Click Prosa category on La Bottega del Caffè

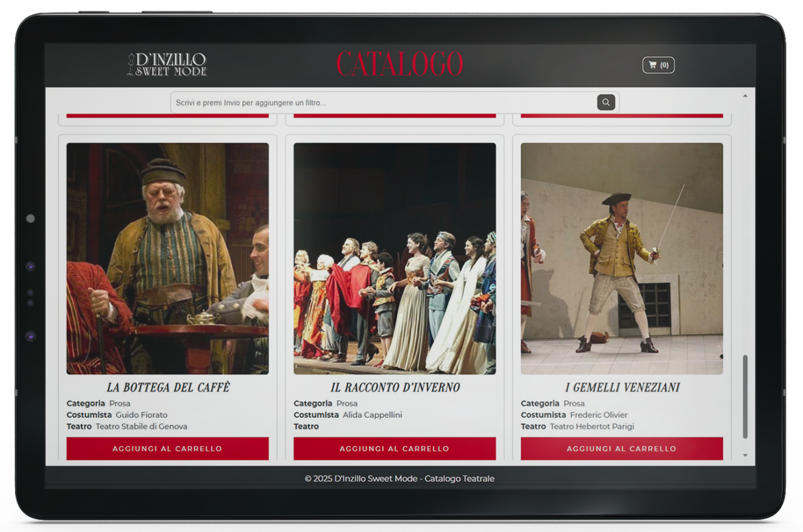[120, 403]
